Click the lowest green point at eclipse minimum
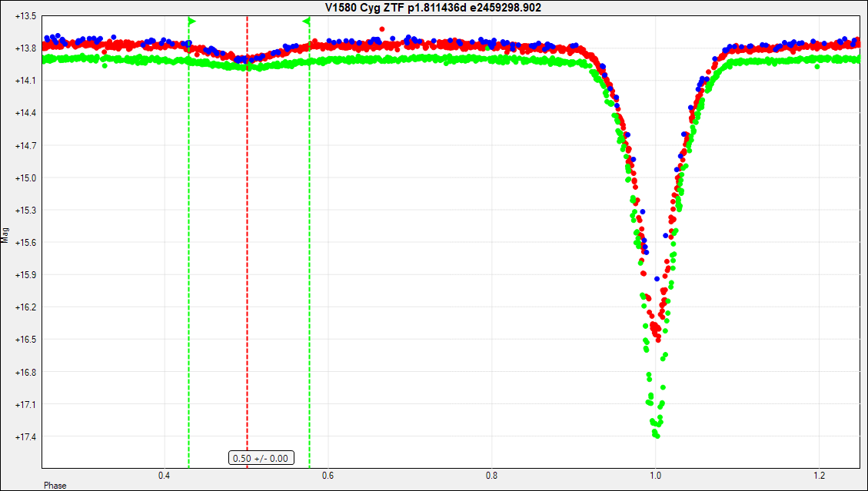This screenshot has width=868, height=491. (x=657, y=436)
